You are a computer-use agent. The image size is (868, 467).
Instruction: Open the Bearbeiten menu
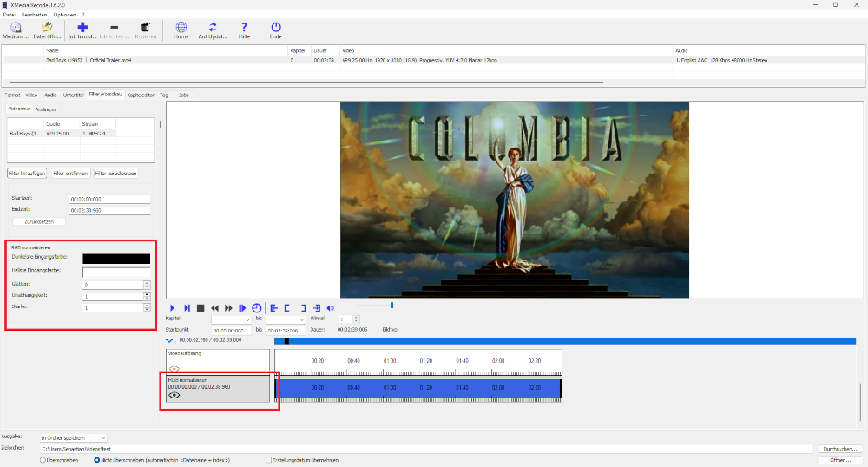[x=33, y=15]
